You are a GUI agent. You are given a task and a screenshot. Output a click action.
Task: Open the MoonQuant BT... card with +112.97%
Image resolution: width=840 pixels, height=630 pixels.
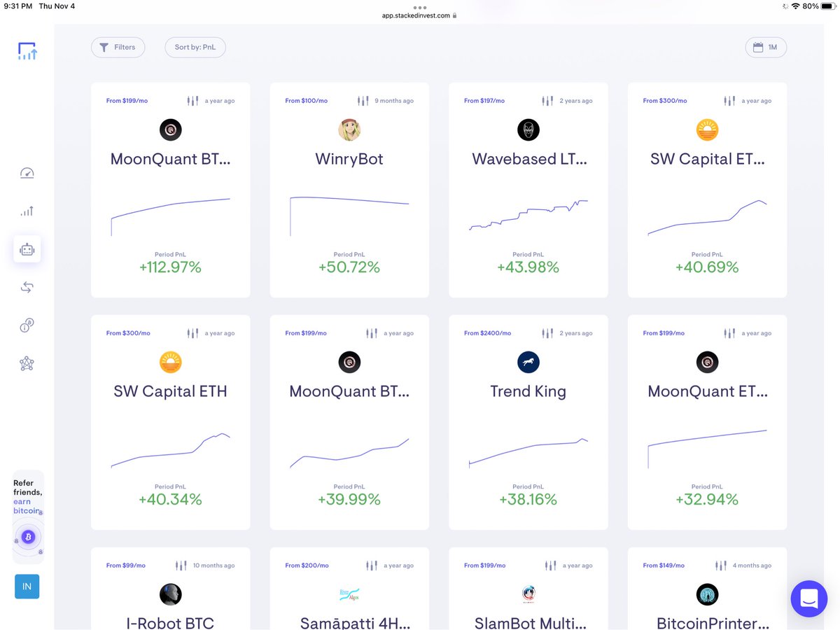coord(170,190)
